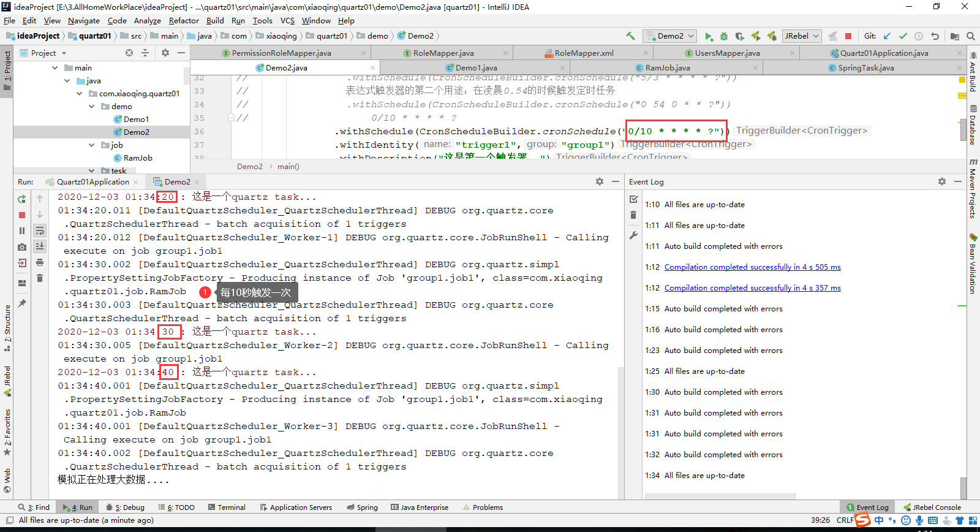Collapse the job package node
Viewport: 980px width, 532px height.
pos(91,145)
